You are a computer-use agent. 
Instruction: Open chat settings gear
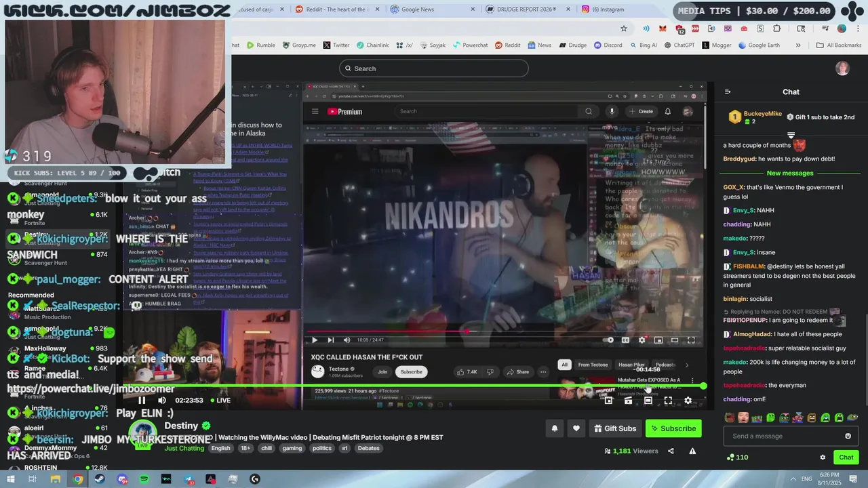pyautogui.click(x=823, y=457)
